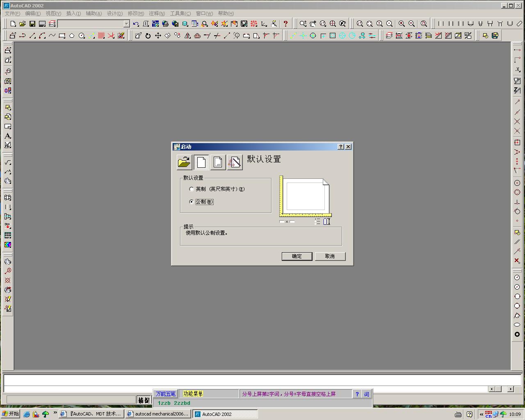Toggle the 捕捉 snap status button
Screen dimensions: 525x420
point(144,400)
